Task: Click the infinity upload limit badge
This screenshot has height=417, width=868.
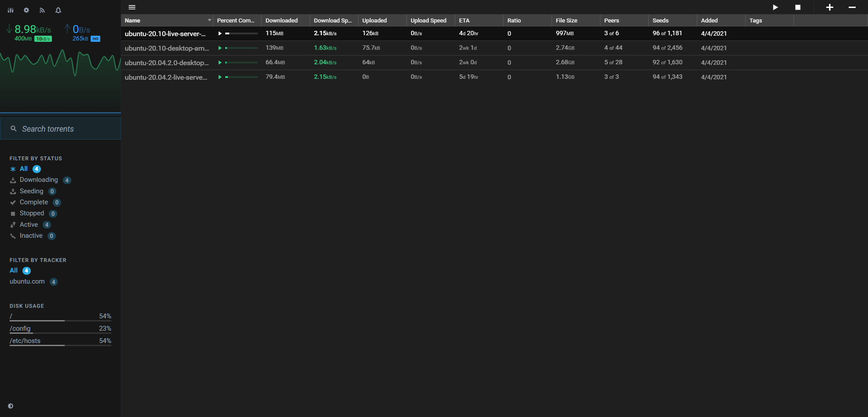Action: click(x=95, y=39)
